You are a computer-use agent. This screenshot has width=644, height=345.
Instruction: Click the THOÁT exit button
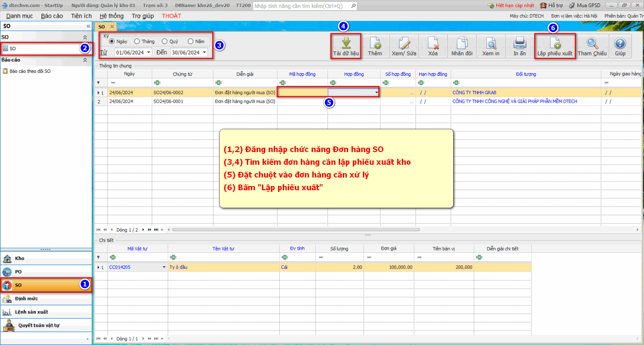tap(171, 16)
